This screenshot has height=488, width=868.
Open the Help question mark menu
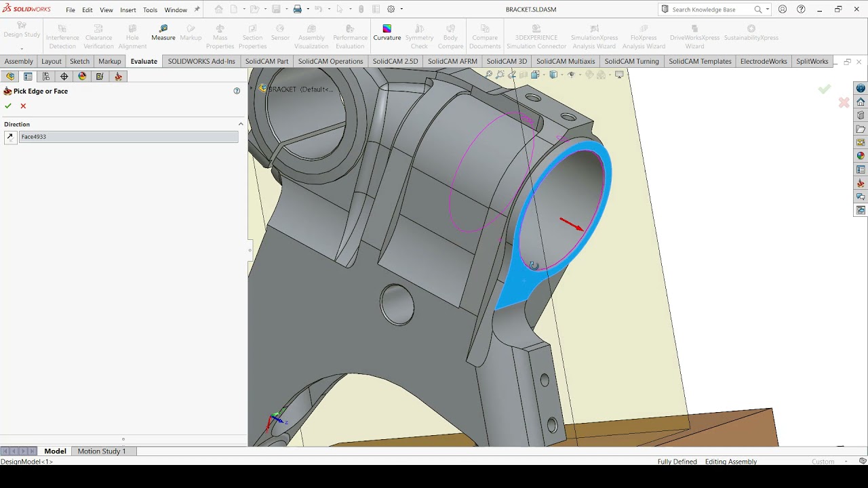point(801,9)
